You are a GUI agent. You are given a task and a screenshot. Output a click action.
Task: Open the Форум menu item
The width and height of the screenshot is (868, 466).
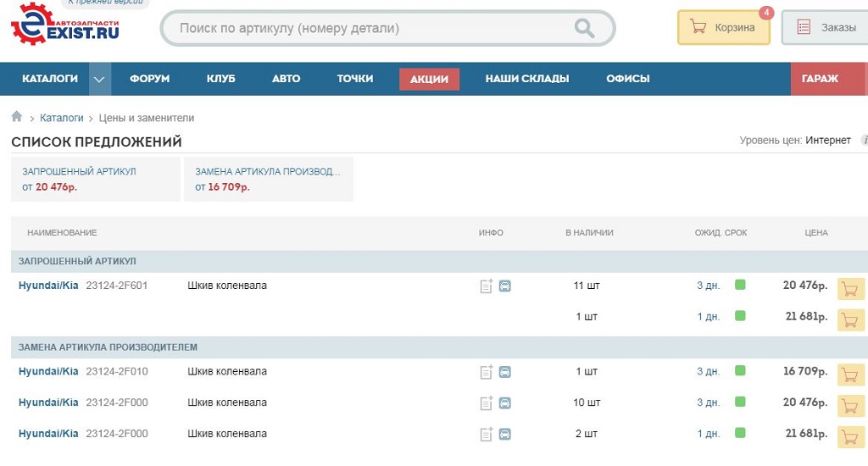(149, 79)
